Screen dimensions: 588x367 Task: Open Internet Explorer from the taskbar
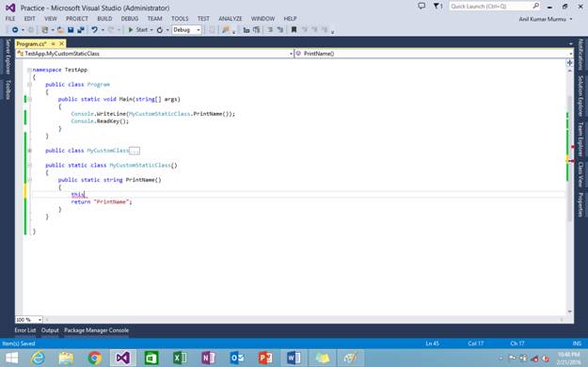click(x=38, y=358)
